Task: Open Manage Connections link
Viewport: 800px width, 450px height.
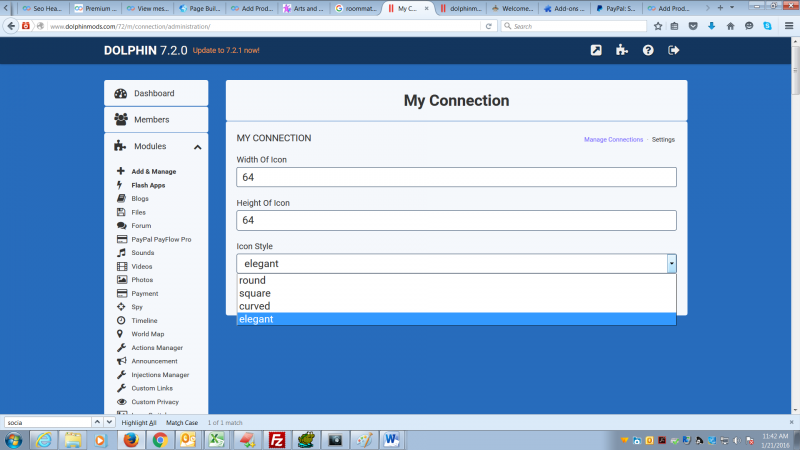Action: pyautogui.click(x=613, y=139)
